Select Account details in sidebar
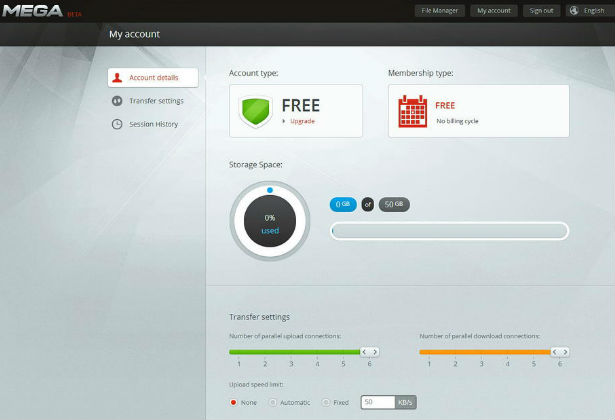 pyautogui.click(x=153, y=78)
